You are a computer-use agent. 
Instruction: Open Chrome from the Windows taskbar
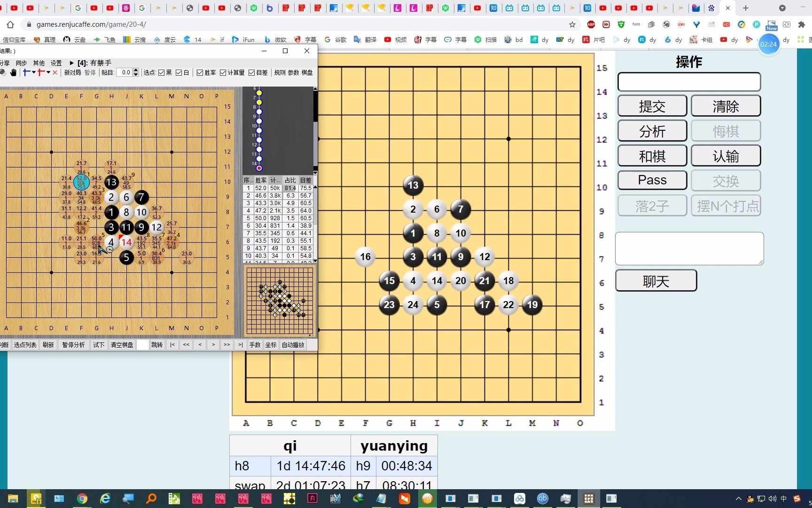tap(82, 499)
